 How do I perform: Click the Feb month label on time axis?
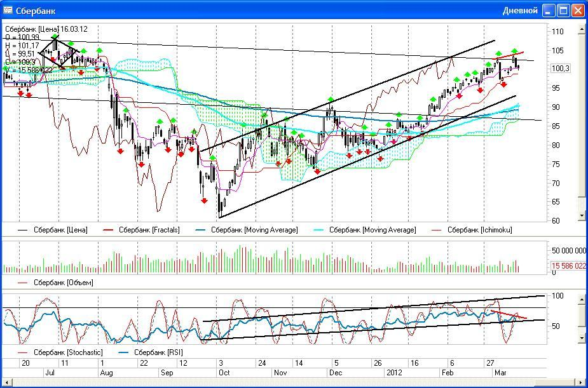coord(448,373)
